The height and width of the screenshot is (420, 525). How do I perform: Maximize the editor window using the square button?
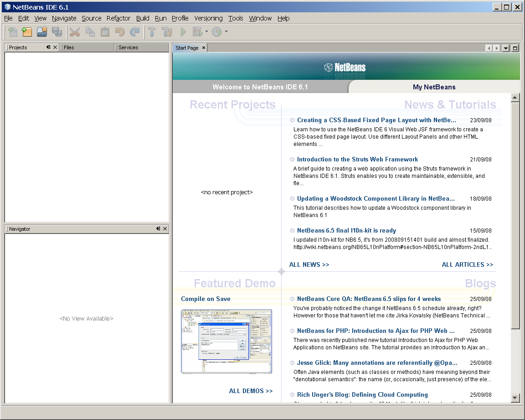[515, 48]
